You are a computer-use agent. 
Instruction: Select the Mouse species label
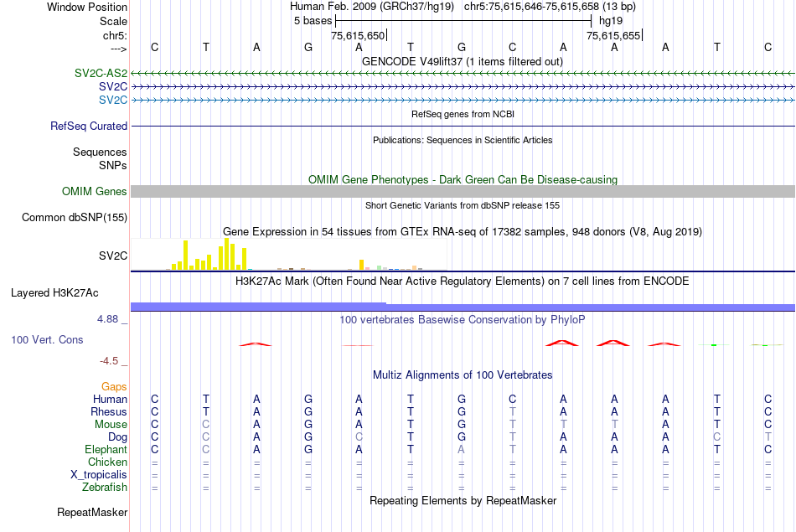pyautogui.click(x=111, y=425)
